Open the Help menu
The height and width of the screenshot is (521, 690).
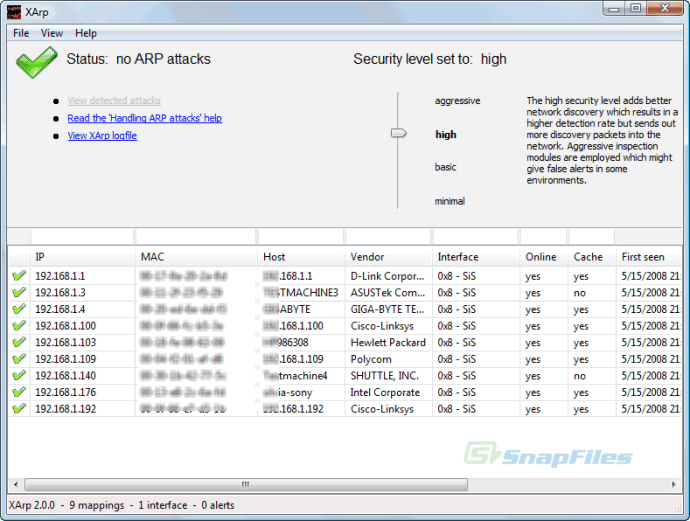pyautogui.click(x=86, y=33)
